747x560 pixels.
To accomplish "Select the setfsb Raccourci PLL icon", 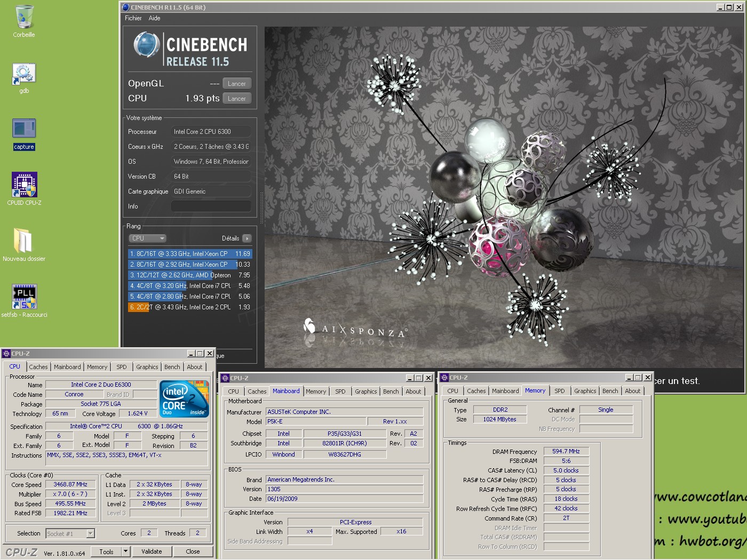I will (24, 297).
